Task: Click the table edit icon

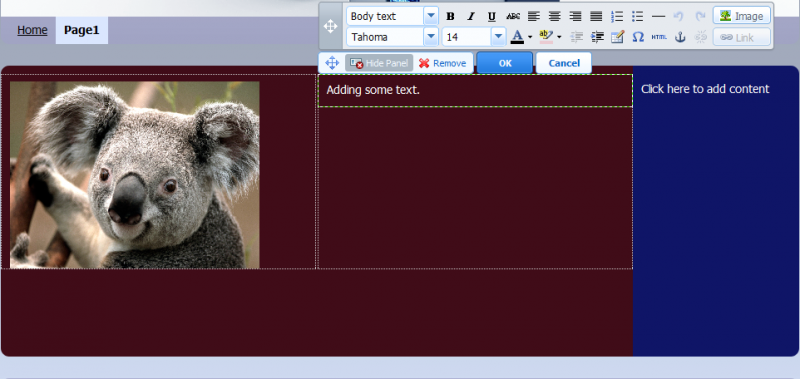Action: (x=617, y=37)
